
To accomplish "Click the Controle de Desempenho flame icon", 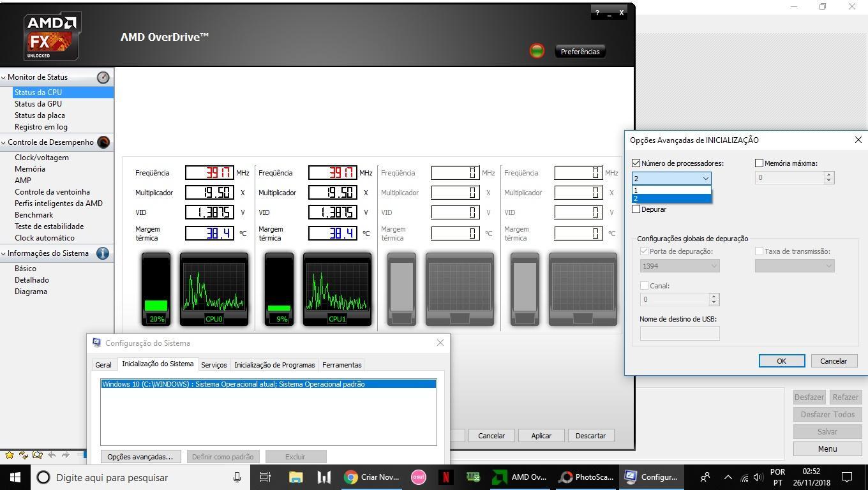I will (x=103, y=142).
